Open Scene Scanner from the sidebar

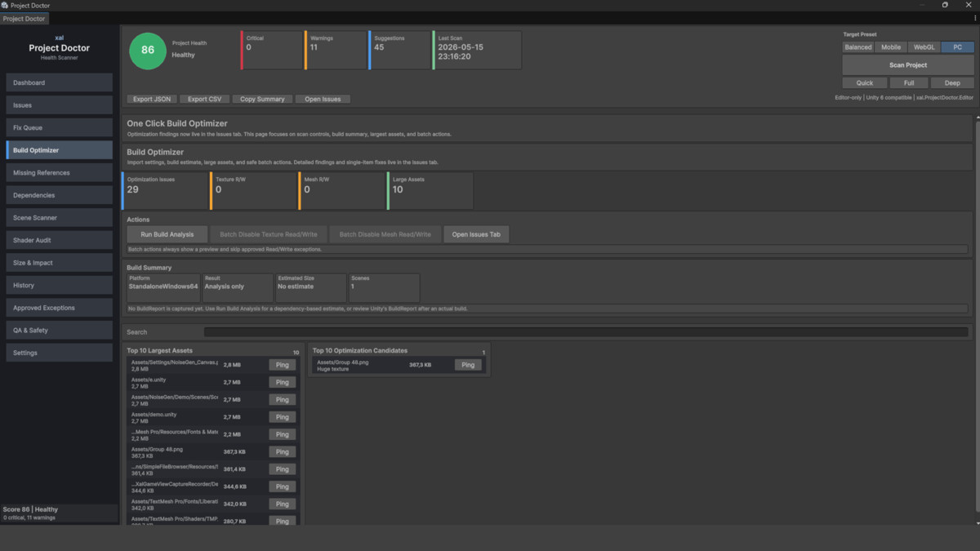click(59, 218)
